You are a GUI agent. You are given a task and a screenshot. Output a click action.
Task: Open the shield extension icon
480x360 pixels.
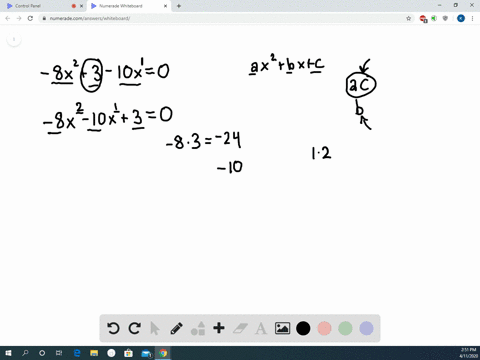coord(445,18)
